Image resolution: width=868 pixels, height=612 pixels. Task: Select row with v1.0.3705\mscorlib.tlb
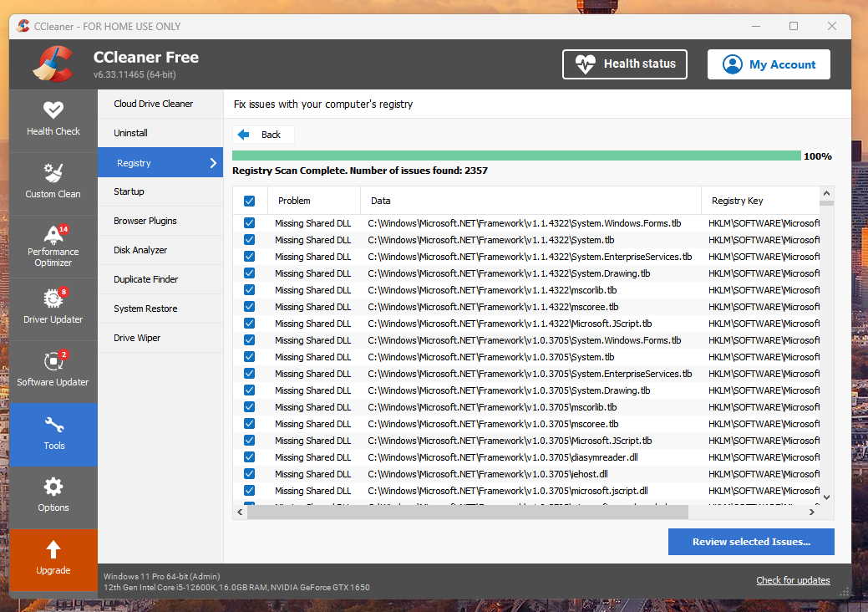525,407
